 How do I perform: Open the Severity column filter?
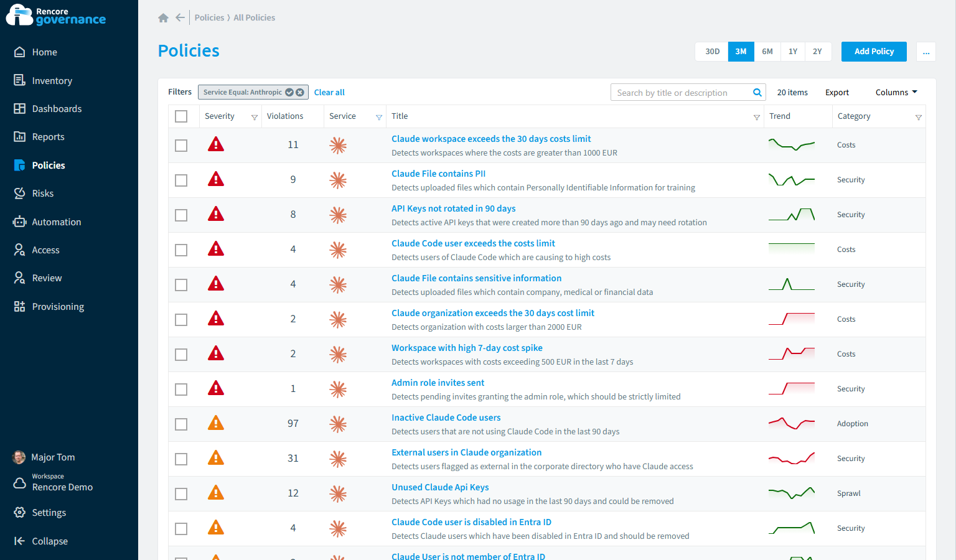[x=255, y=117]
